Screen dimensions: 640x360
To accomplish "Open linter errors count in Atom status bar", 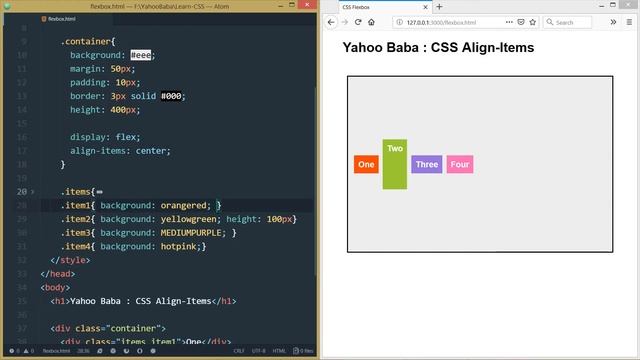I will point(14,351).
